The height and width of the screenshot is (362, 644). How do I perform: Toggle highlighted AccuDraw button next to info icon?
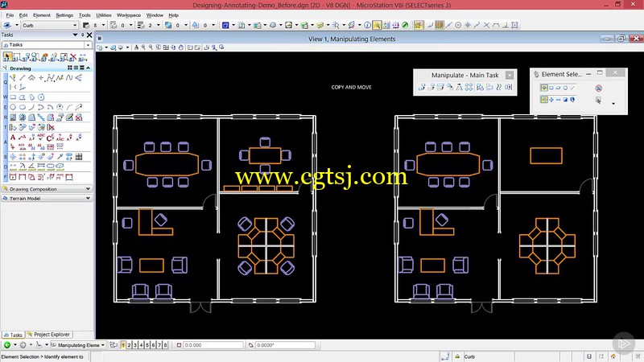point(377,25)
